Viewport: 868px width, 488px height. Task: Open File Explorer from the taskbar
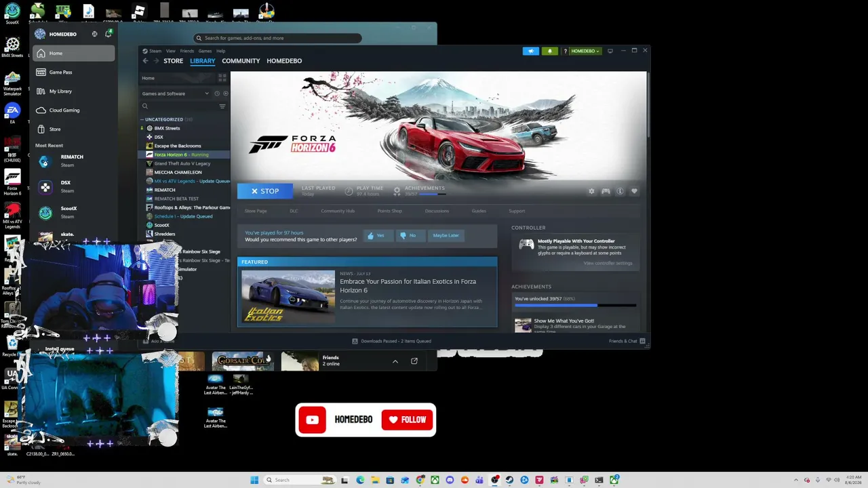375,480
